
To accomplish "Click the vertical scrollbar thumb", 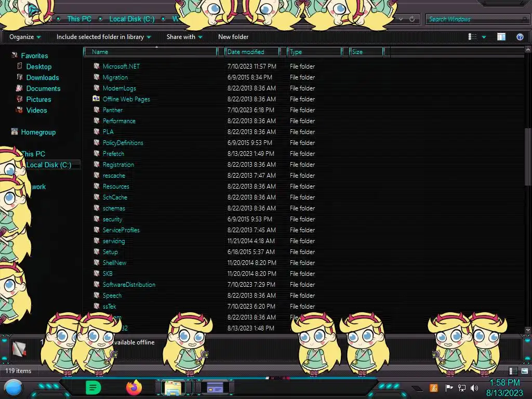I will tap(528, 157).
